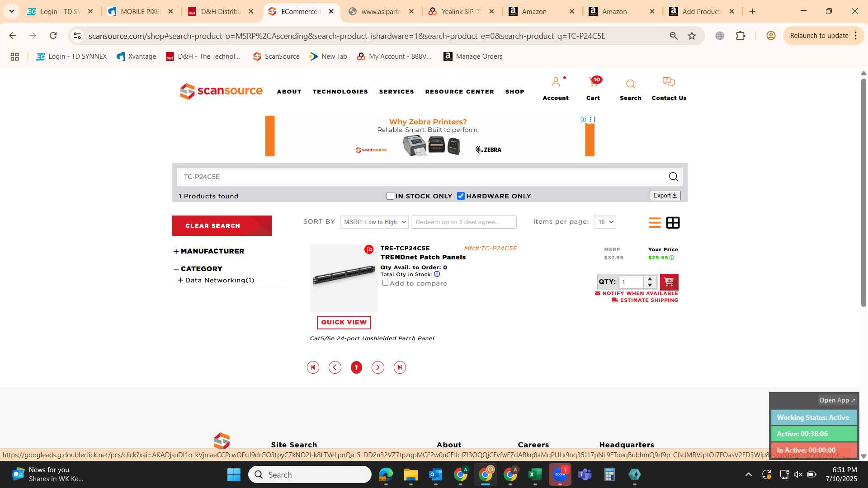The width and height of the screenshot is (868, 488).
Task: Click the Your Price info icon
Action: coord(672,258)
